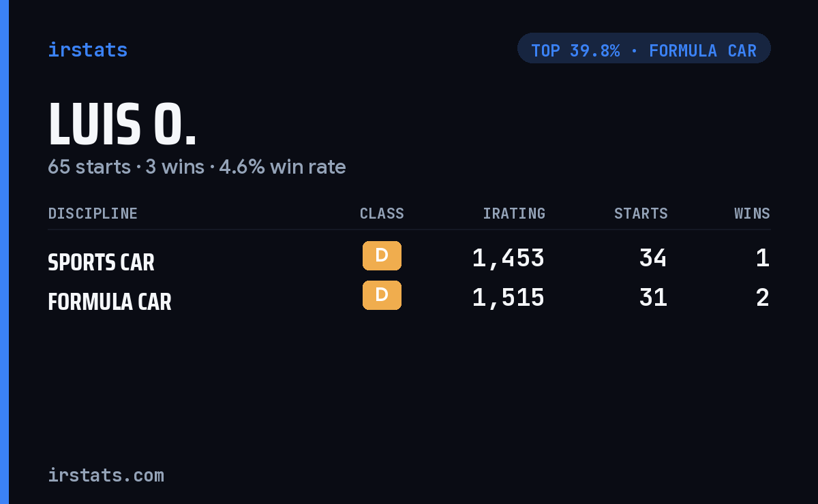The height and width of the screenshot is (504, 818).
Task: Open the irstats.com footer link
Action: (x=106, y=475)
